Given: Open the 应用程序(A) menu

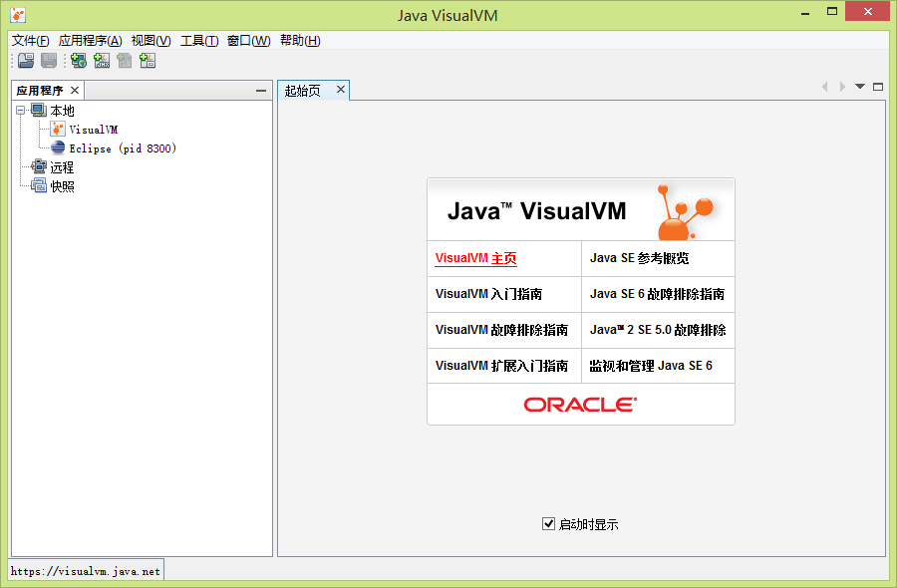Looking at the screenshot, I should [x=90, y=41].
